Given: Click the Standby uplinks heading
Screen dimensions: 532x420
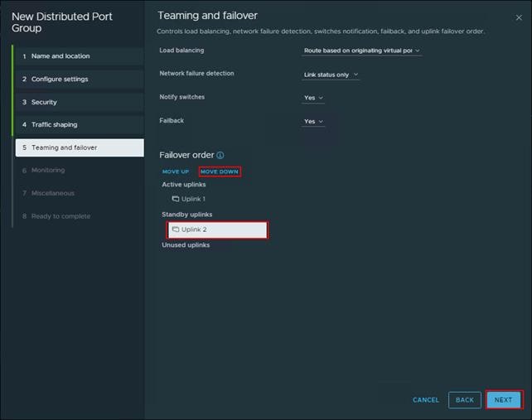Looking at the screenshot, I should [187, 215].
